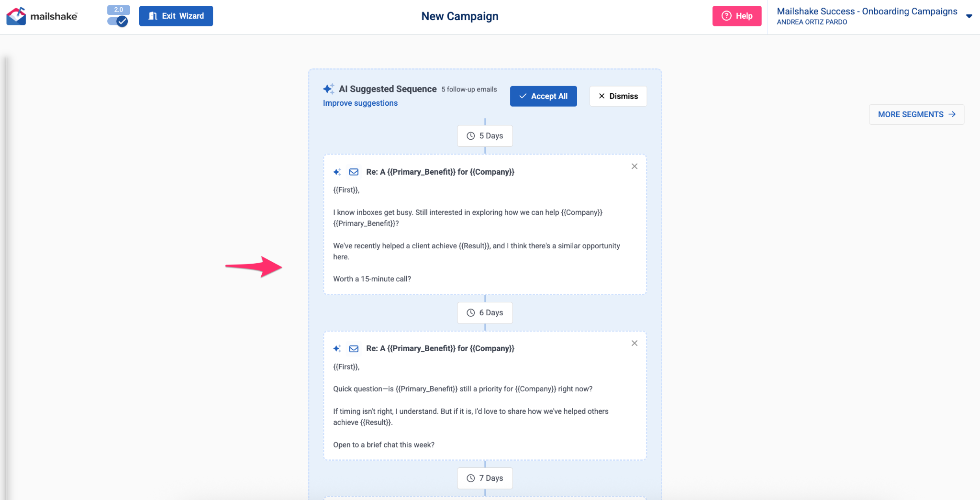Open the Help button

pos(737,16)
